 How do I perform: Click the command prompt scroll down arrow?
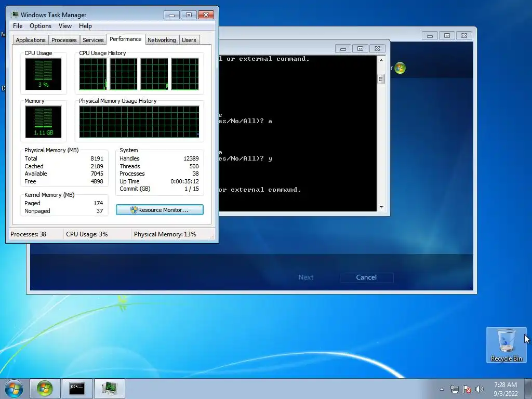coord(381,207)
